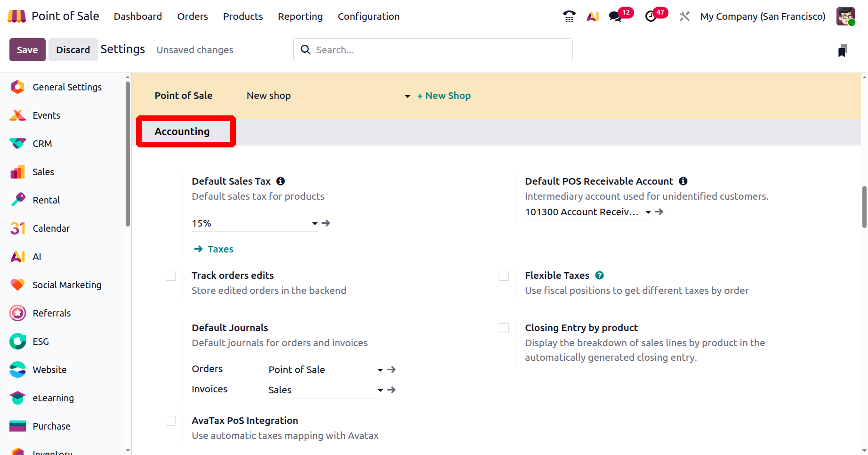Click the Default Sales Tax info icon
The width and height of the screenshot is (868, 455).
281,181
